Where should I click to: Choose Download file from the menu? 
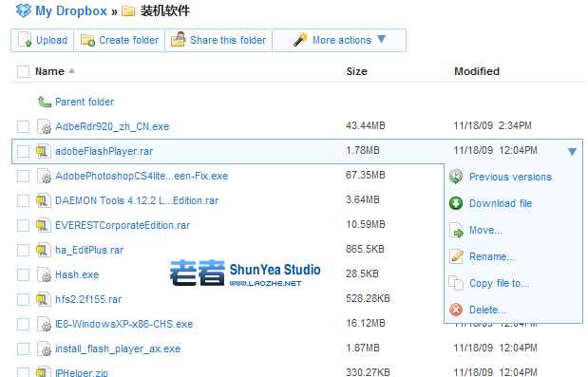pos(501,203)
